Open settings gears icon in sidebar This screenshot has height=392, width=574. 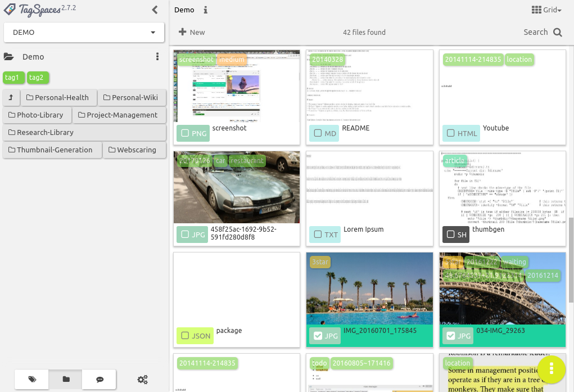point(142,380)
